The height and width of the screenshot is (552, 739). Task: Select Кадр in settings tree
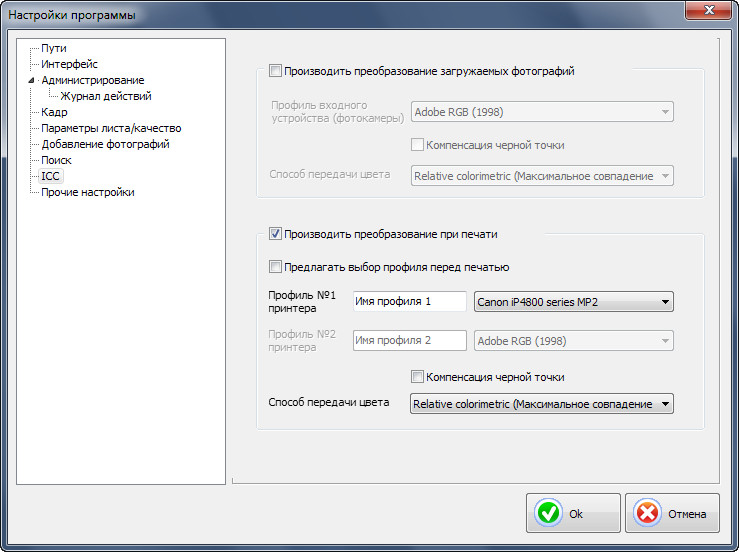[x=54, y=112]
